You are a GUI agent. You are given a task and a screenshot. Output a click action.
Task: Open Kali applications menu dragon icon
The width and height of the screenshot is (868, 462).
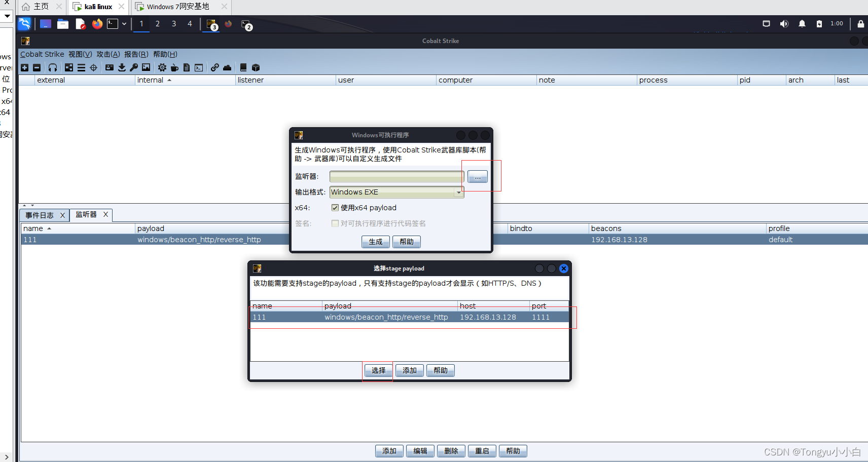[x=24, y=24]
